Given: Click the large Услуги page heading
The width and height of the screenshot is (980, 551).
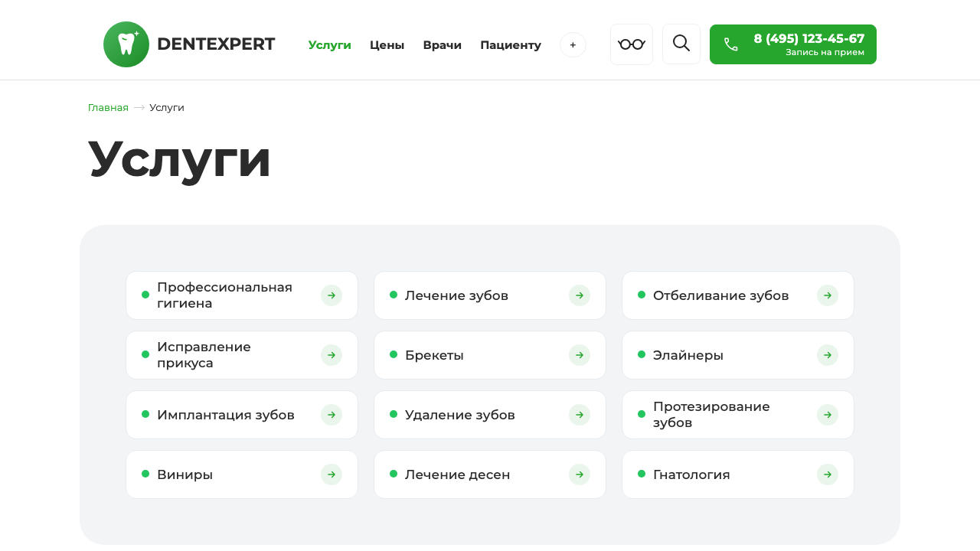Looking at the screenshot, I should (x=180, y=159).
